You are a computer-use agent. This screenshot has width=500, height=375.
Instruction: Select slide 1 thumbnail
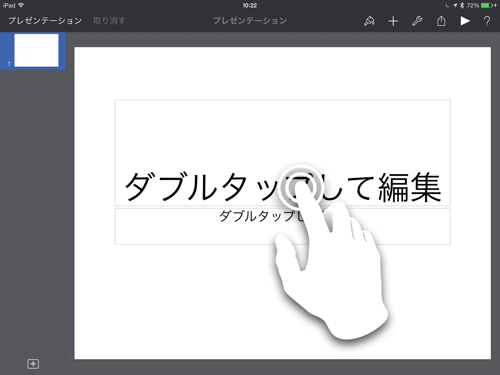click(x=36, y=50)
